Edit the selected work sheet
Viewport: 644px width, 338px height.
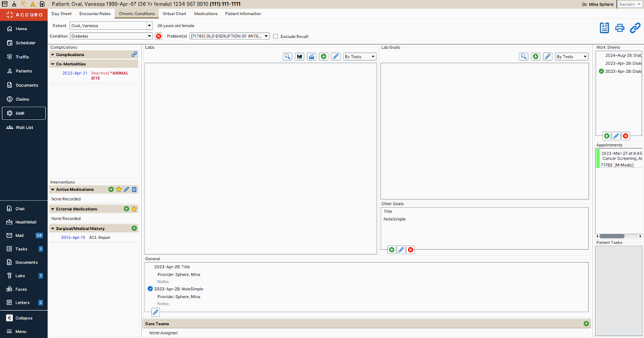click(x=616, y=136)
